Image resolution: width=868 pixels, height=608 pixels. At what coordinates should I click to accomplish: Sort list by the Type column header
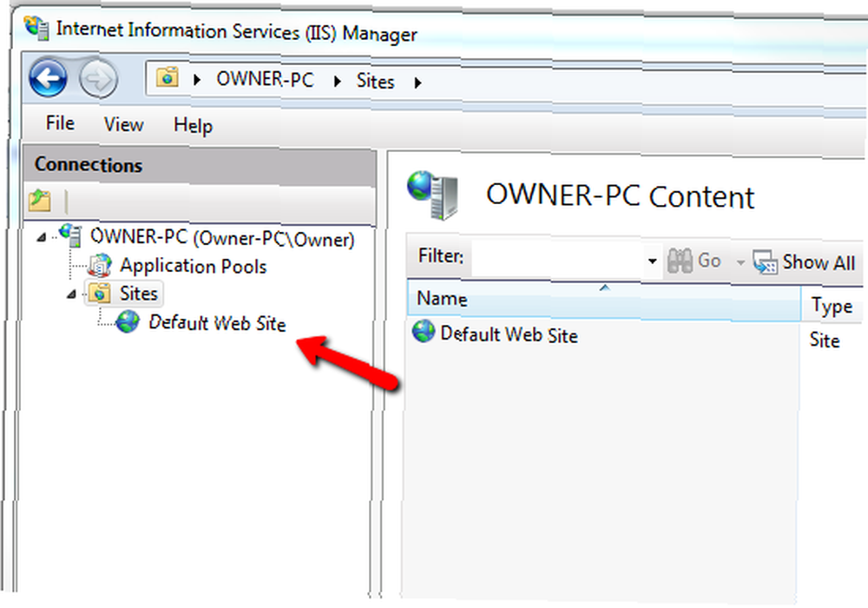tap(832, 306)
